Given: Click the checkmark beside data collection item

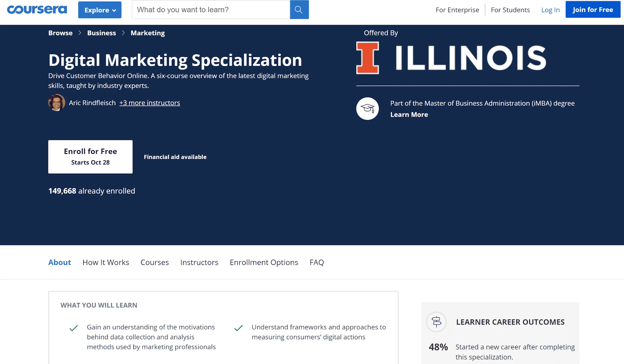Looking at the screenshot, I should tap(74, 328).
